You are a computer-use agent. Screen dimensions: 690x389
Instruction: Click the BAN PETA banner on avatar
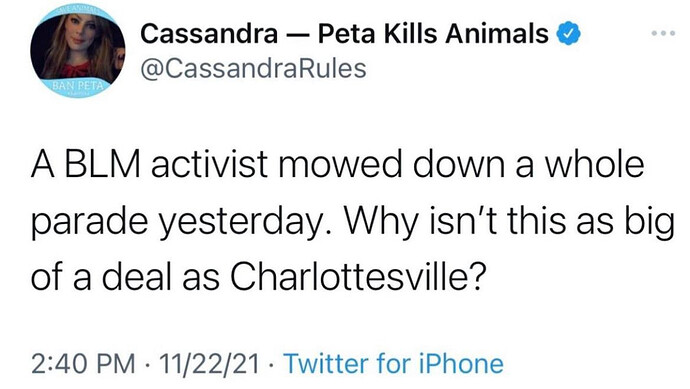[78, 86]
